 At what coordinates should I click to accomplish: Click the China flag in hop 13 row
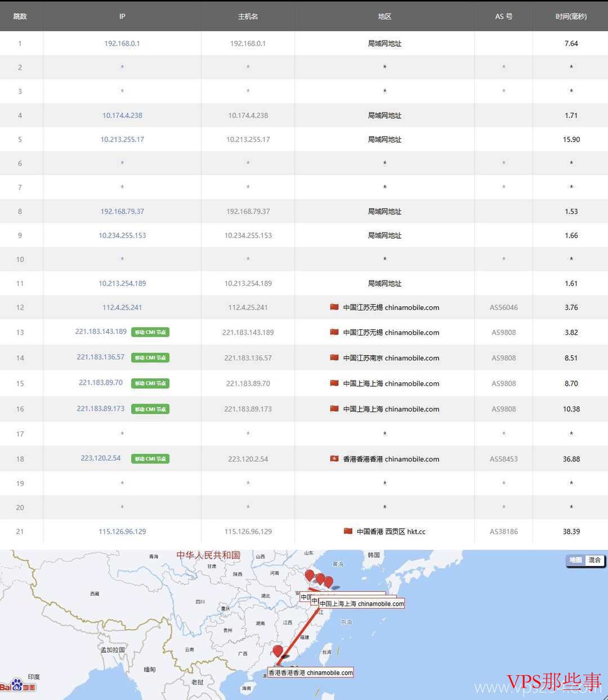(x=334, y=332)
